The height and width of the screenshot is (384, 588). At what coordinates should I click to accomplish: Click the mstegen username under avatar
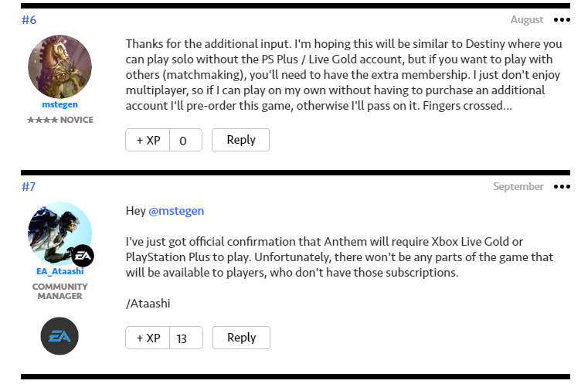pos(59,104)
